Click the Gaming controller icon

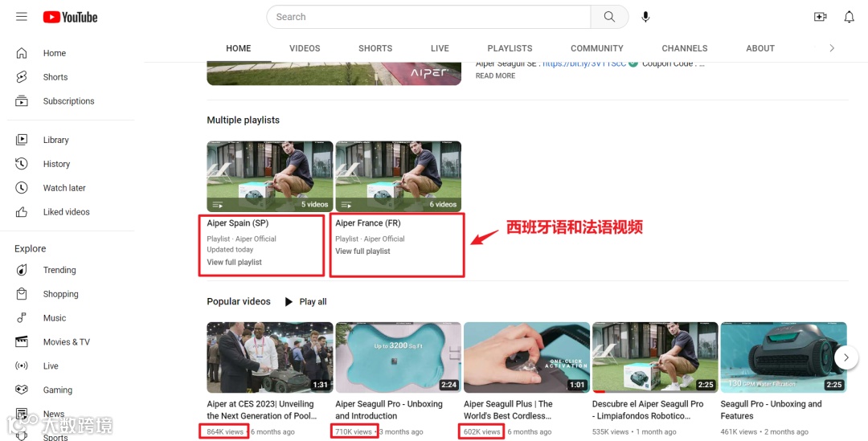click(x=22, y=390)
